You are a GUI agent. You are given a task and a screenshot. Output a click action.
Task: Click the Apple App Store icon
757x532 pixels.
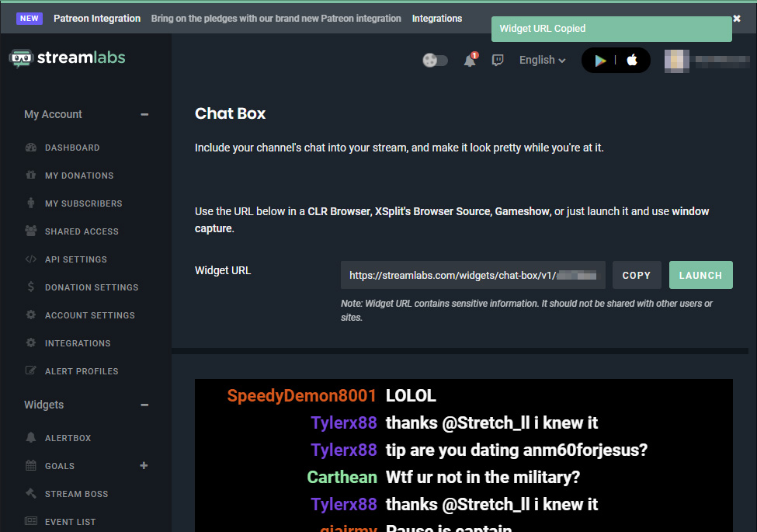pos(632,60)
